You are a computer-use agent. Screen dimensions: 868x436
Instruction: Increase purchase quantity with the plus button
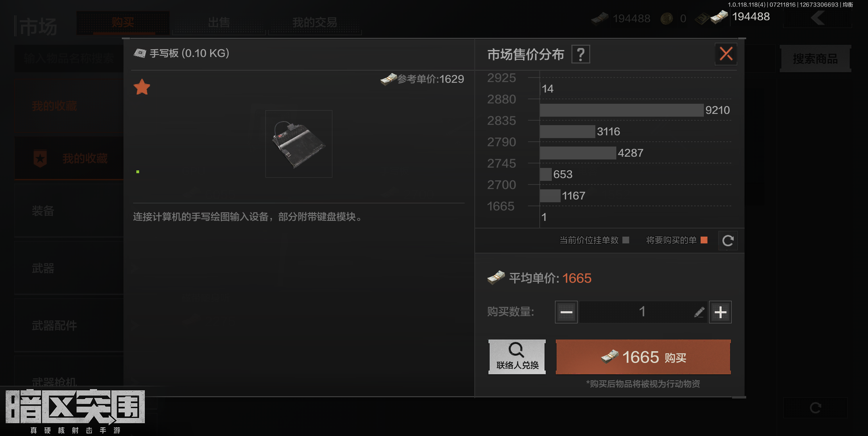click(x=720, y=312)
